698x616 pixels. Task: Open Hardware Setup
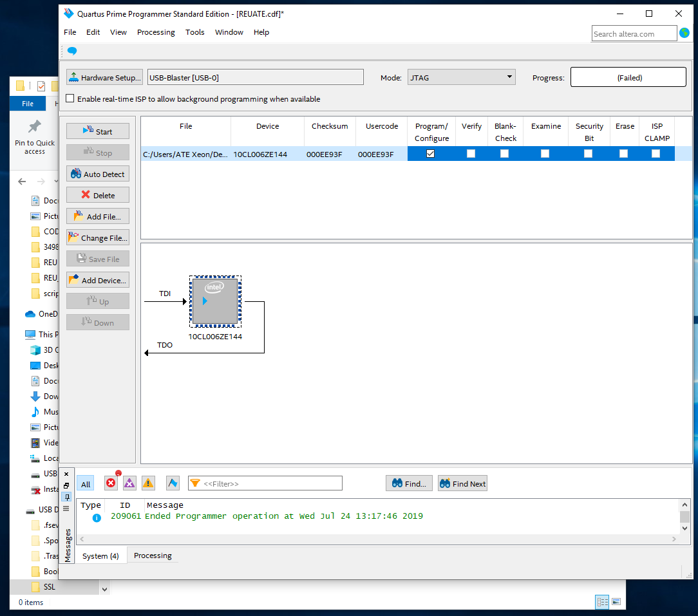click(104, 77)
